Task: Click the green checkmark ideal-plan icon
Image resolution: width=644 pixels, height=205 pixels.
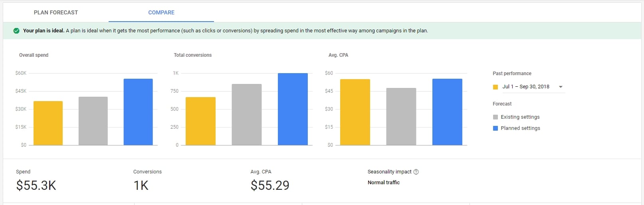Action: (16, 31)
